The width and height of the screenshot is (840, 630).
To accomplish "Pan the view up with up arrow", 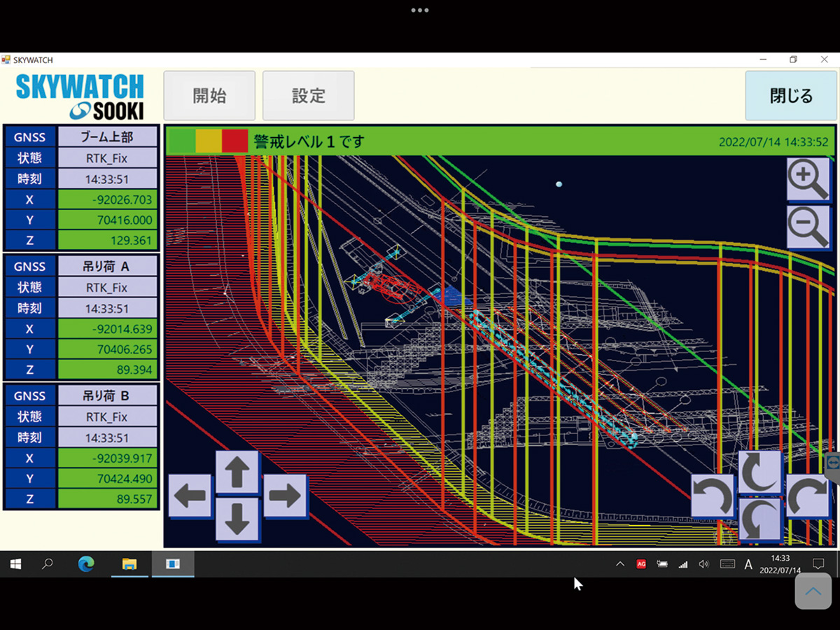I will 237,472.
